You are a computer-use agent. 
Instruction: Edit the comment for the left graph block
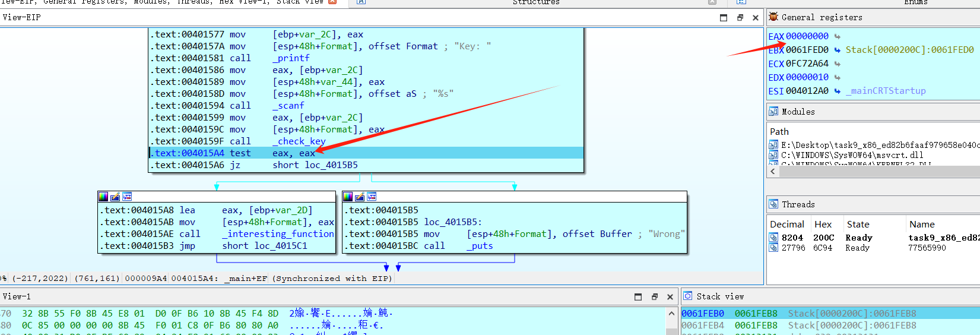pos(115,197)
